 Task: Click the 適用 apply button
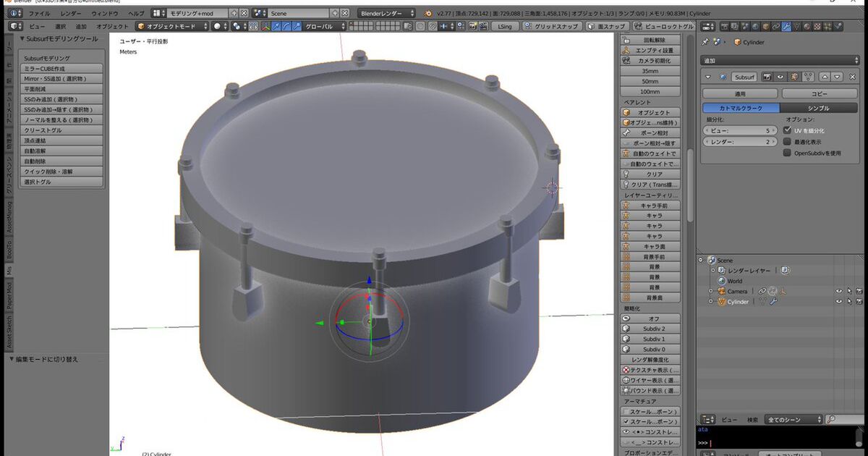[740, 93]
